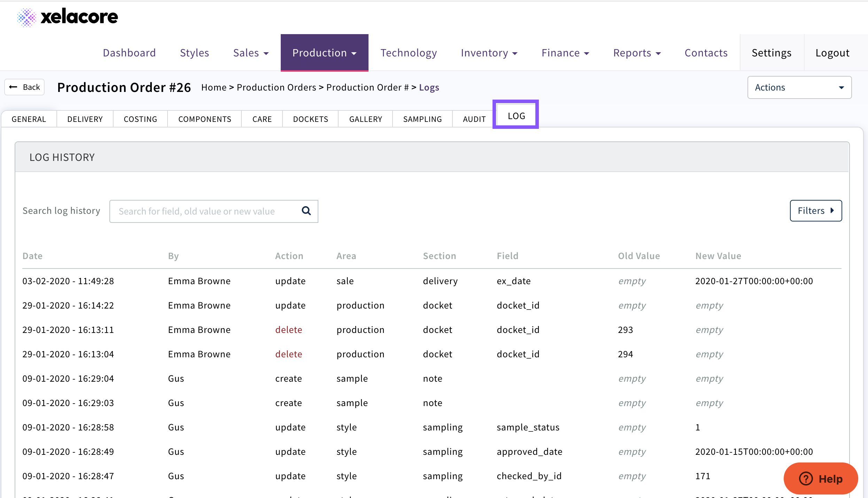Viewport: 868px width, 498px height.
Task: Switch to the COSTING tab
Action: [x=140, y=119]
